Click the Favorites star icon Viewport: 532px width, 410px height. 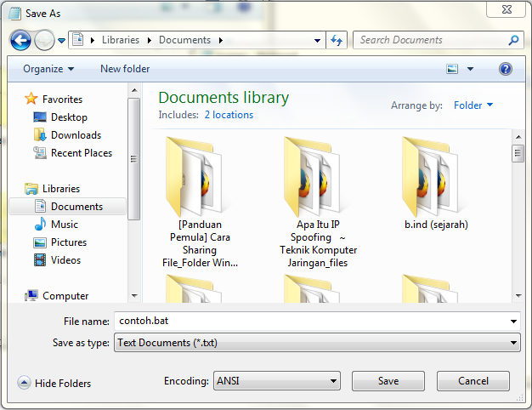pos(31,99)
